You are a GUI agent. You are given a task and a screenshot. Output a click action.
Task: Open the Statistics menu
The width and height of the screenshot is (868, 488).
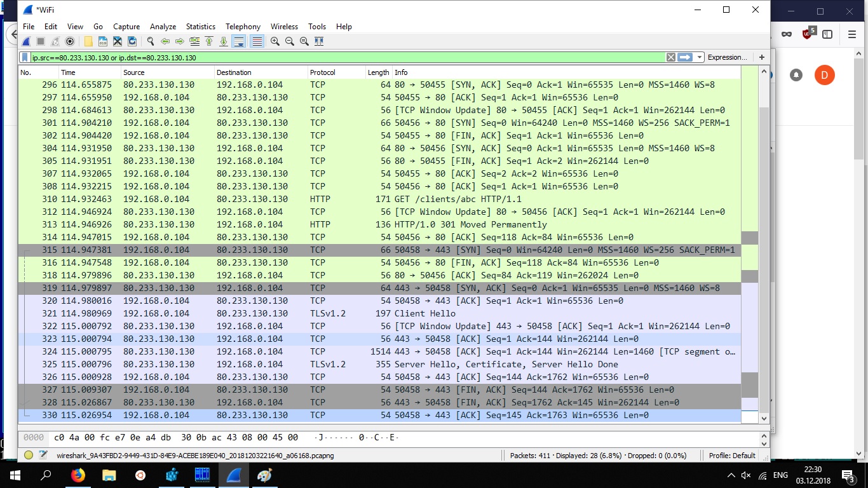pyautogui.click(x=201, y=27)
